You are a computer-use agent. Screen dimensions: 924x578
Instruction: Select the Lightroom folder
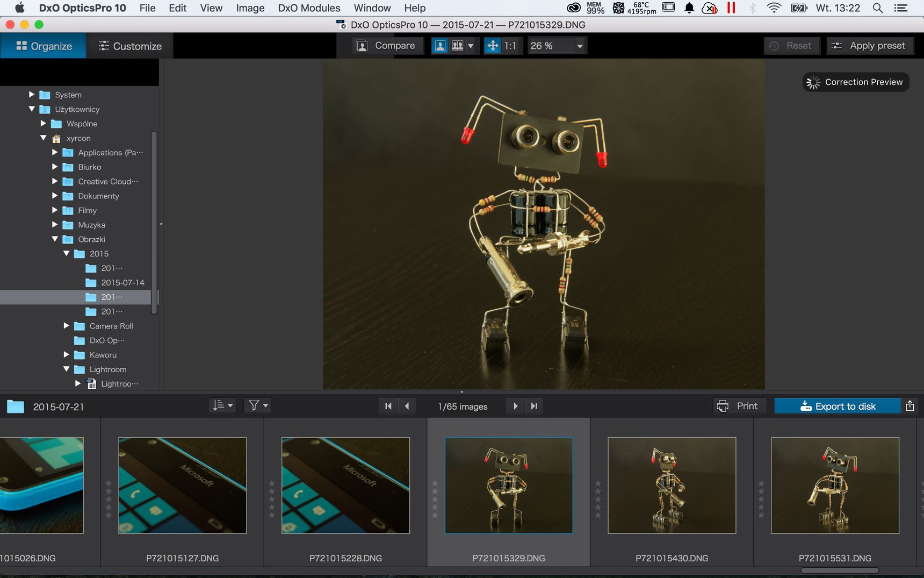(x=108, y=369)
